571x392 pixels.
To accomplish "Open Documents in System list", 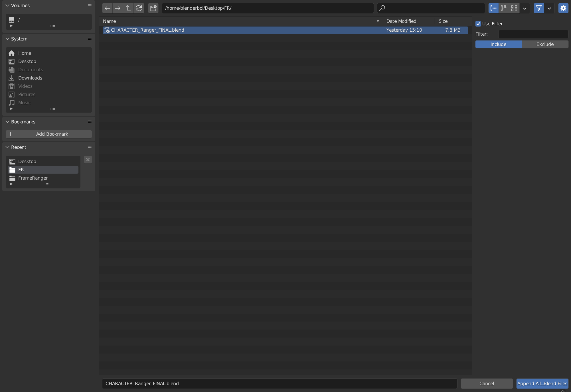I will point(49,70).
